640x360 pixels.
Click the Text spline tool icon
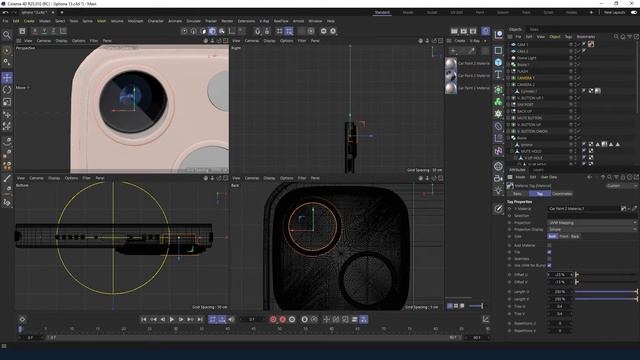click(498, 75)
